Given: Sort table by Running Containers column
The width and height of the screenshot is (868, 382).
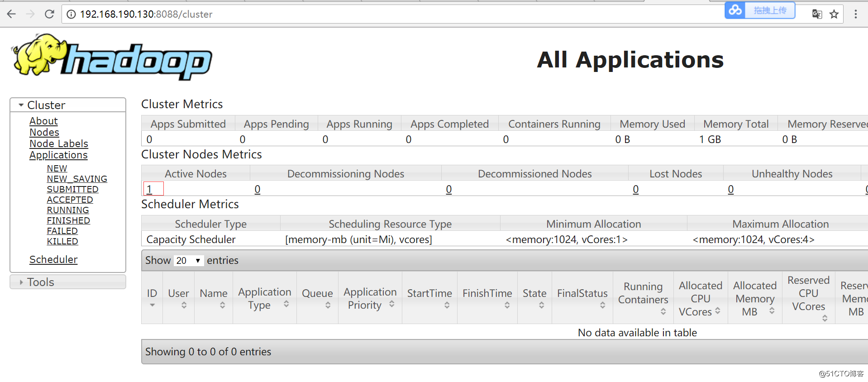Looking at the screenshot, I should 643,298.
